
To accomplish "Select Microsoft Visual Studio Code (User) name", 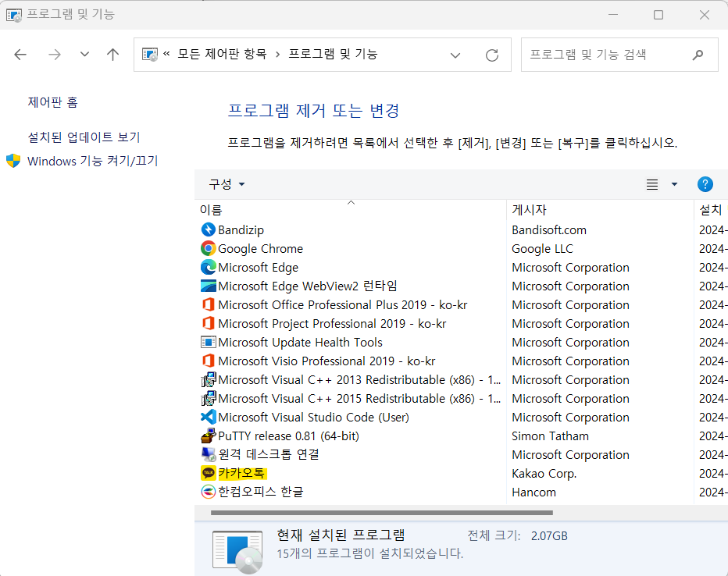I will (x=313, y=418).
